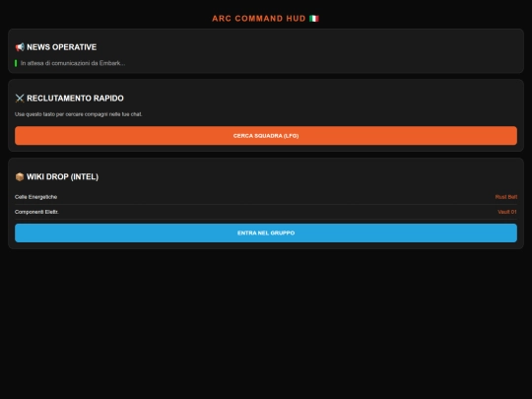Image resolution: width=532 pixels, height=399 pixels.
Task: Click the Italian flag icon in the title
Action: [x=314, y=19]
